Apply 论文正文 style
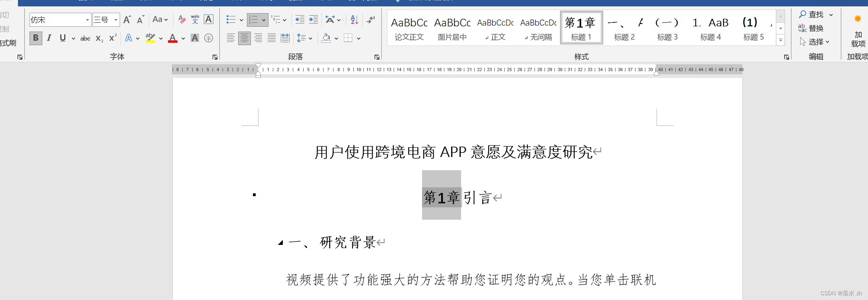This screenshot has width=868, height=300. click(409, 28)
